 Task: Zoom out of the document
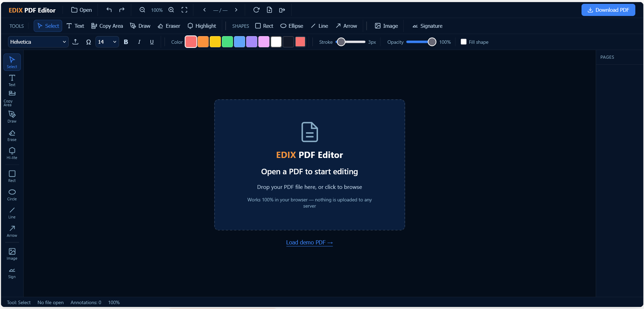(142, 10)
